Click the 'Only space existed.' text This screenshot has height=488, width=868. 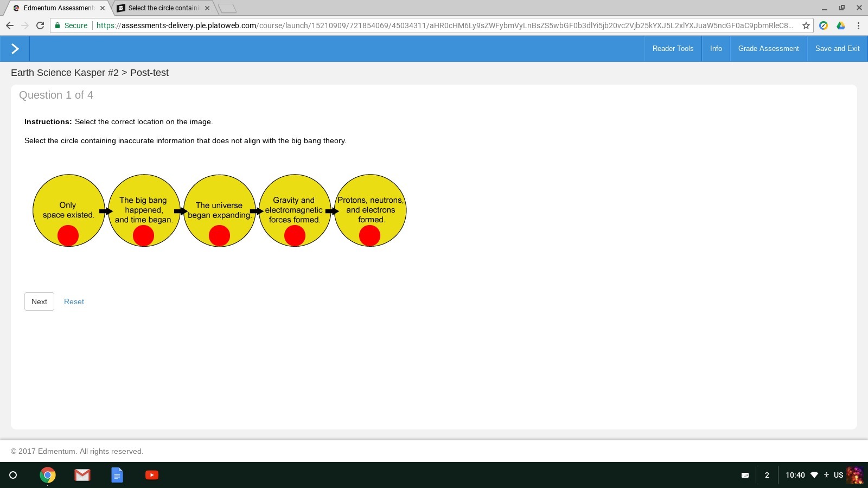[x=68, y=210]
